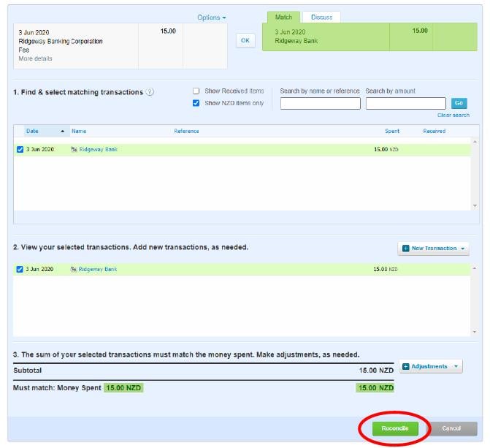Open the Options dropdown

212,18
